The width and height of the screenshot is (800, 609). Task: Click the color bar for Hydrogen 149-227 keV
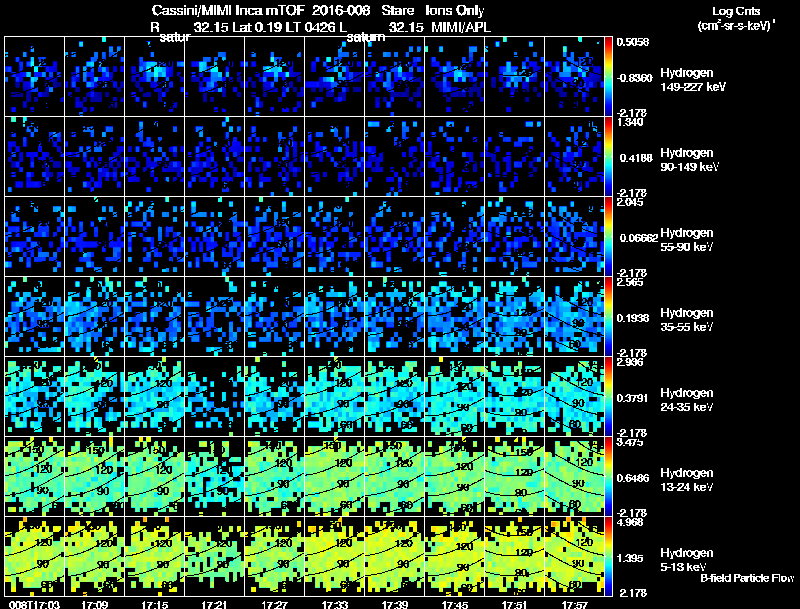pos(609,75)
